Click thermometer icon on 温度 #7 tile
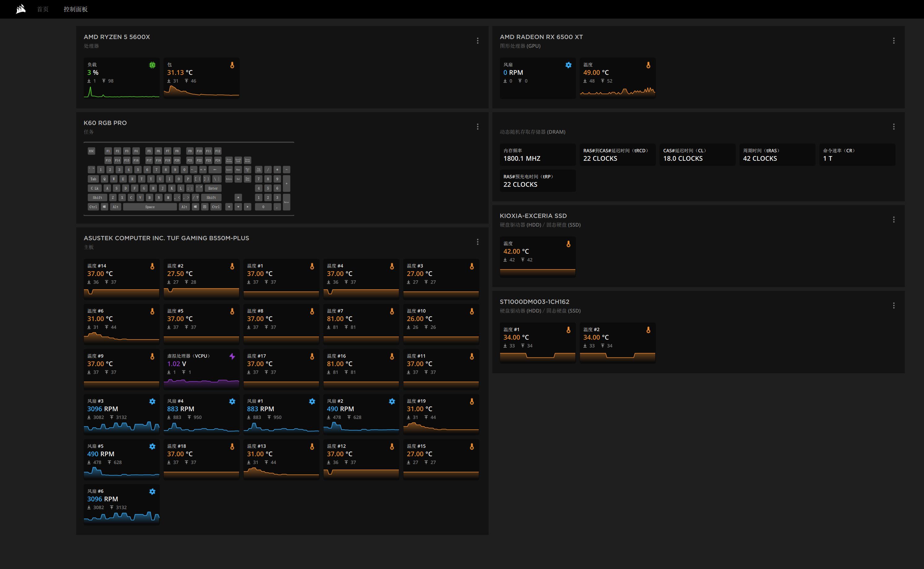The image size is (924, 569). tap(392, 311)
